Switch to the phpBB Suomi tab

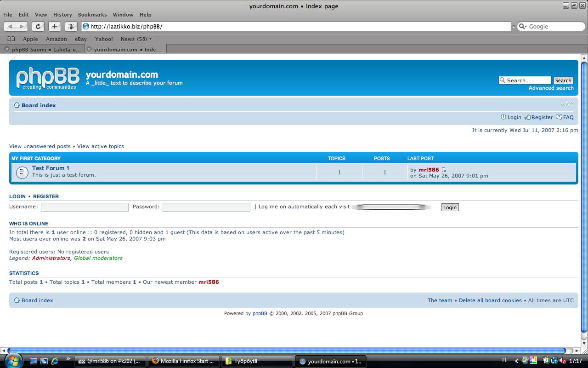click(45, 49)
